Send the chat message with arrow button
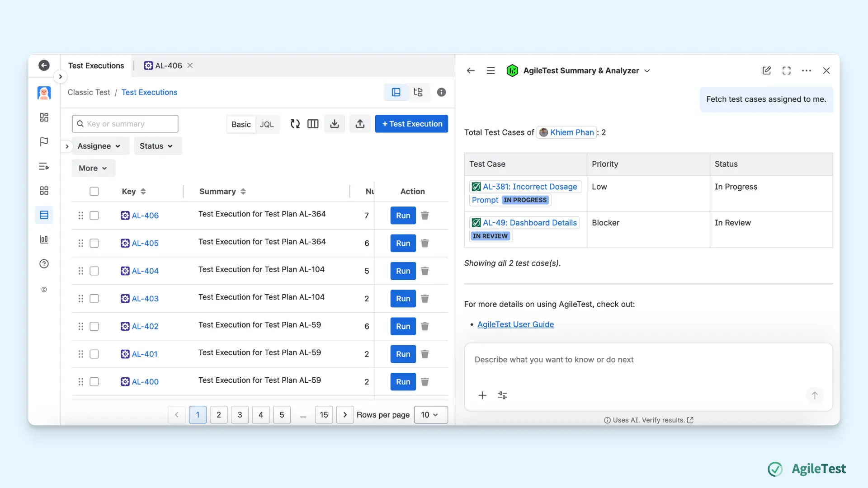Image resolution: width=868 pixels, height=488 pixels. (x=815, y=395)
